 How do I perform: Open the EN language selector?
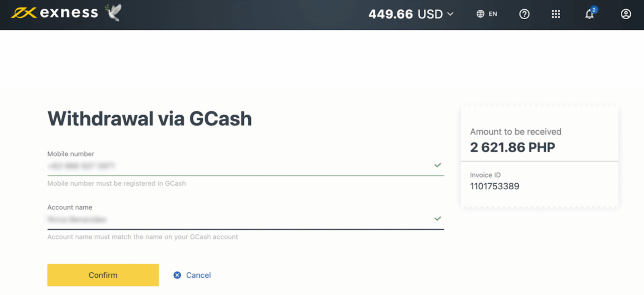tap(493, 14)
